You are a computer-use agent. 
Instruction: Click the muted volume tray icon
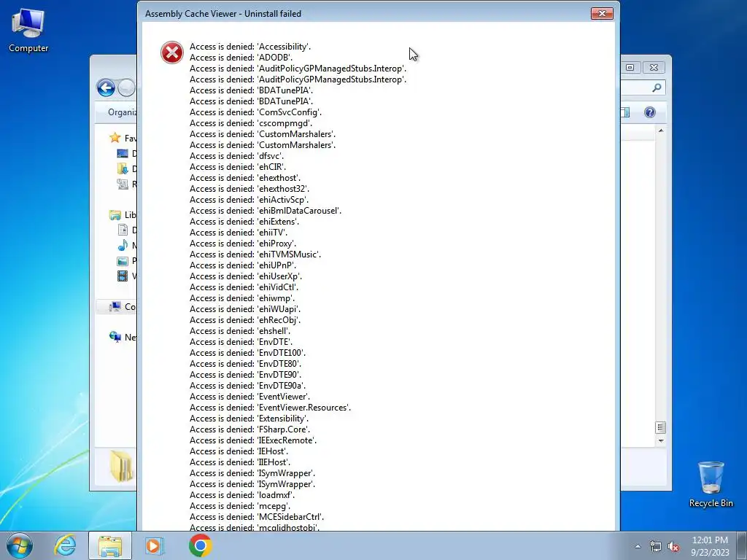673,546
